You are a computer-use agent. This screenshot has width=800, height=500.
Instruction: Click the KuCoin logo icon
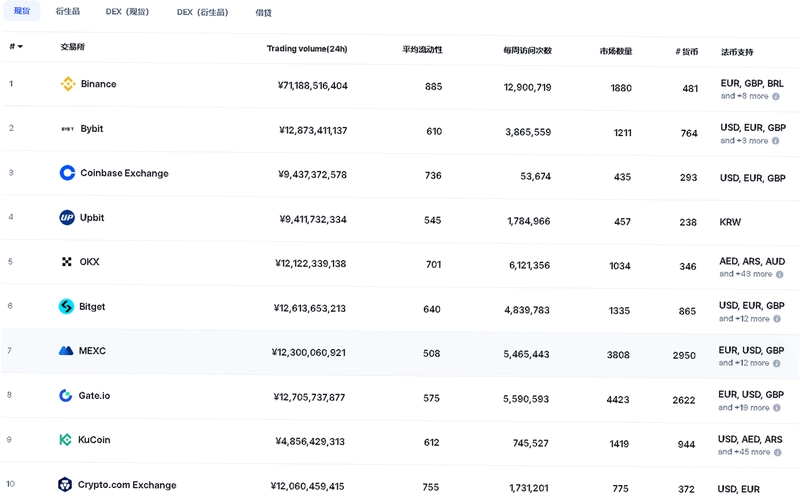[65, 439]
